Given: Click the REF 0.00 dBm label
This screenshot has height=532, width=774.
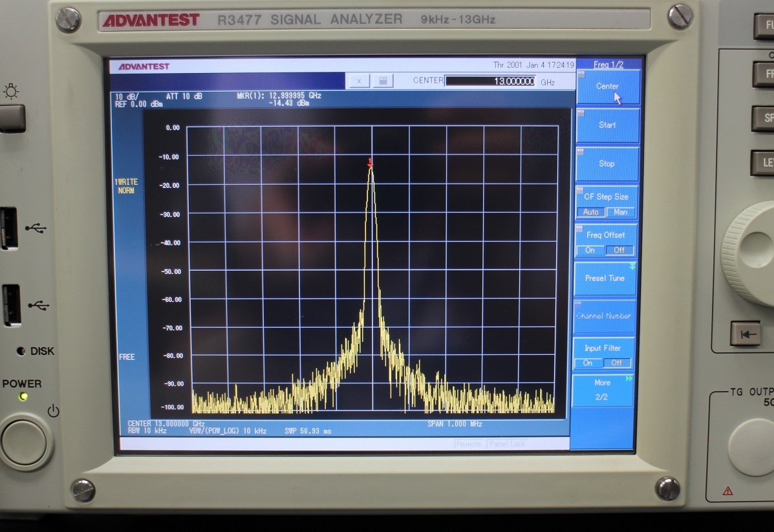Looking at the screenshot, I should click(139, 104).
